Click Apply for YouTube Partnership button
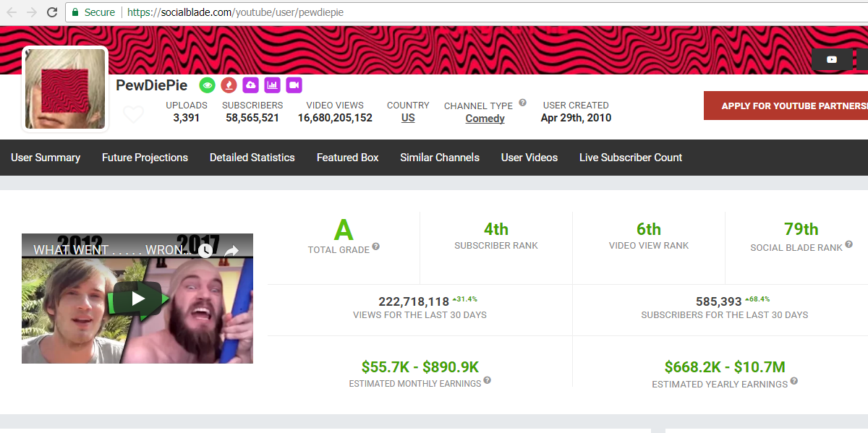 coord(786,106)
